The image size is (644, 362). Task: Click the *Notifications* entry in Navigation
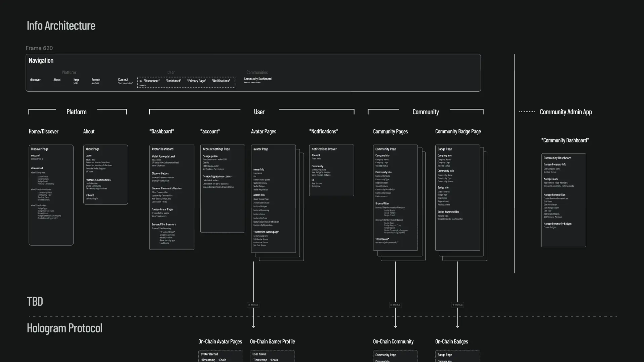(221, 81)
